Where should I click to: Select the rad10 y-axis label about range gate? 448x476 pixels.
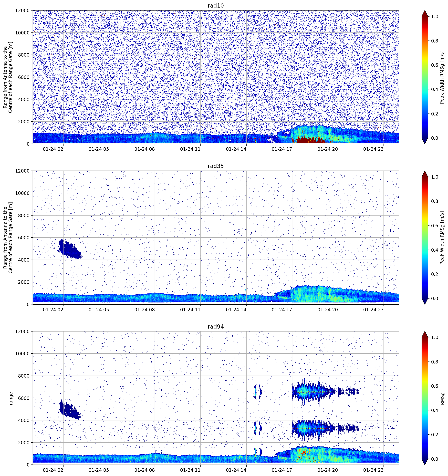pyautogui.click(x=8, y=77)
